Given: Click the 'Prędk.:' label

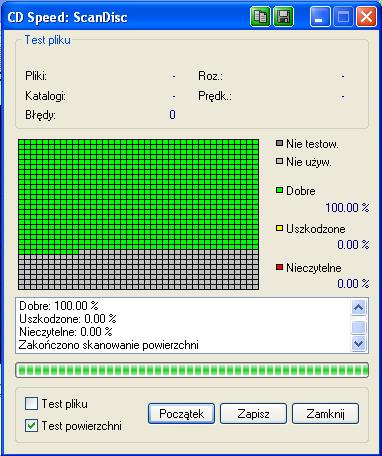Looking at the screenshot, I should click(x=215, y=96).
